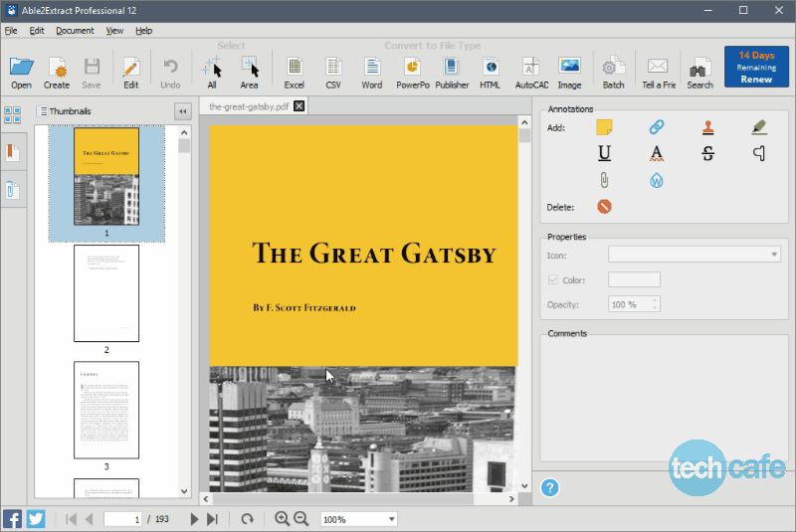This screenshot has height=532, width=796.
Task: Open the File menu
Action: click(11, 31)
